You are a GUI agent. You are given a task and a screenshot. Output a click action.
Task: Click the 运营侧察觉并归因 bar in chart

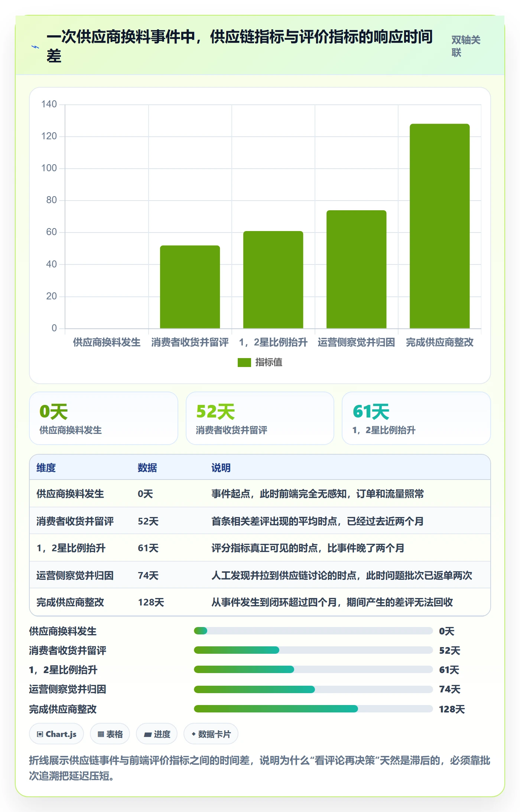(x=357, y=269)
